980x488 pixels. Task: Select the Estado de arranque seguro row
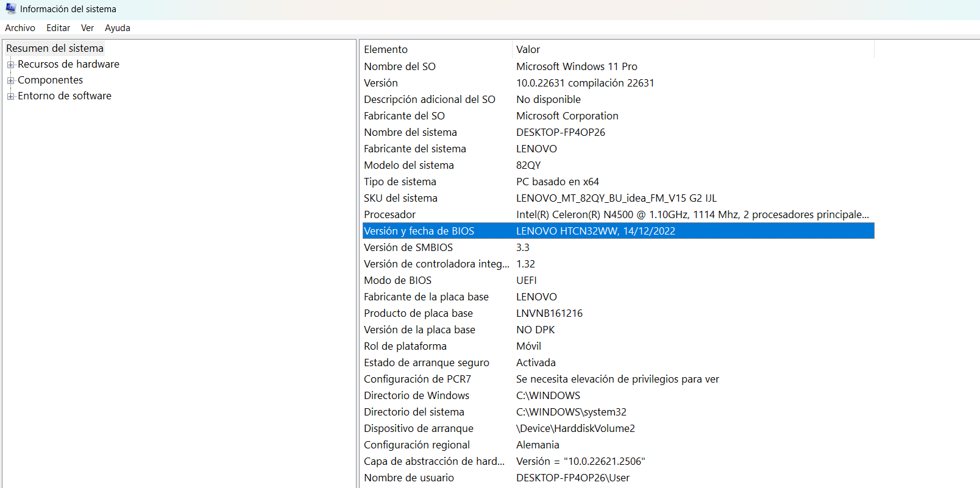click(x=426, y=362)
